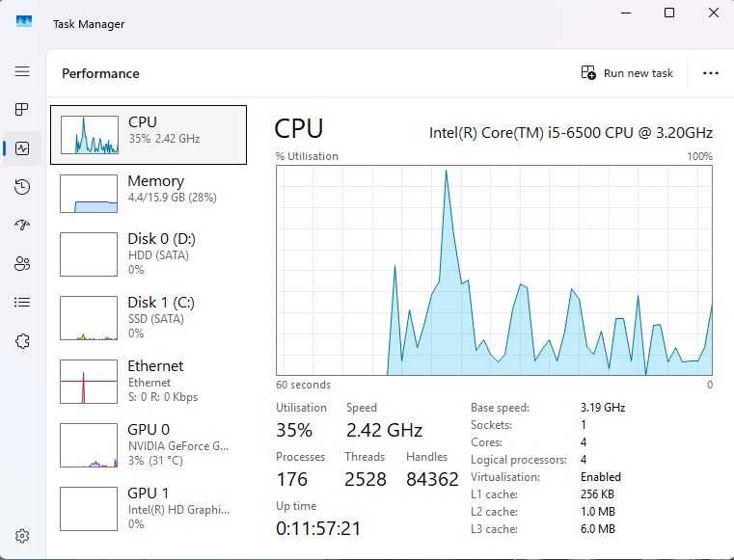Click the Task Manager title bar icon
The height and width of the screenshot is (560, 734).
24,22
